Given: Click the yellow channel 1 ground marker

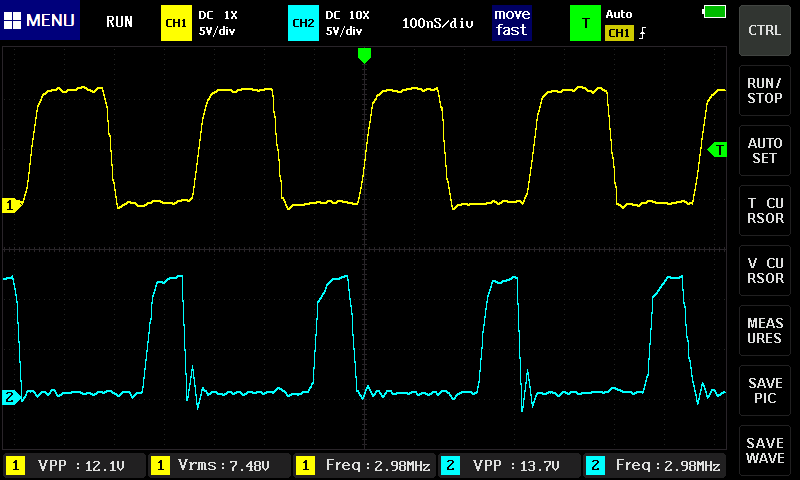Looking at the screenshot, I should [12, 205].
